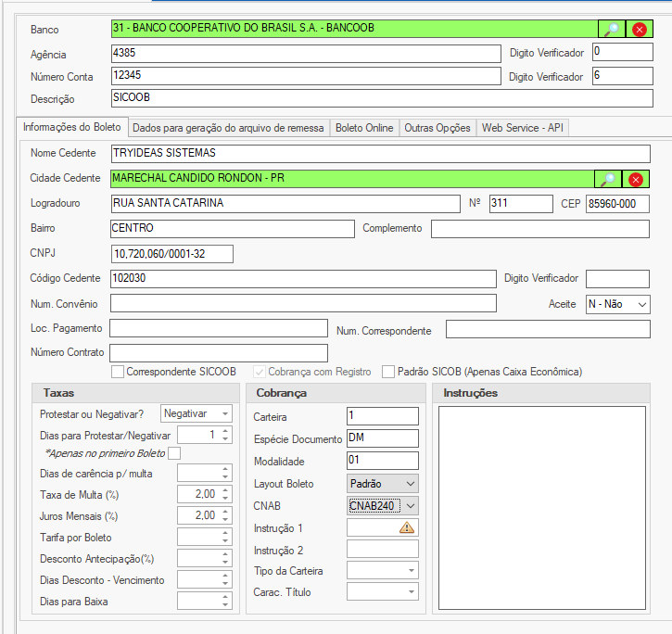
Task: Click the Espécie Documento field
Action: [382, 438]
